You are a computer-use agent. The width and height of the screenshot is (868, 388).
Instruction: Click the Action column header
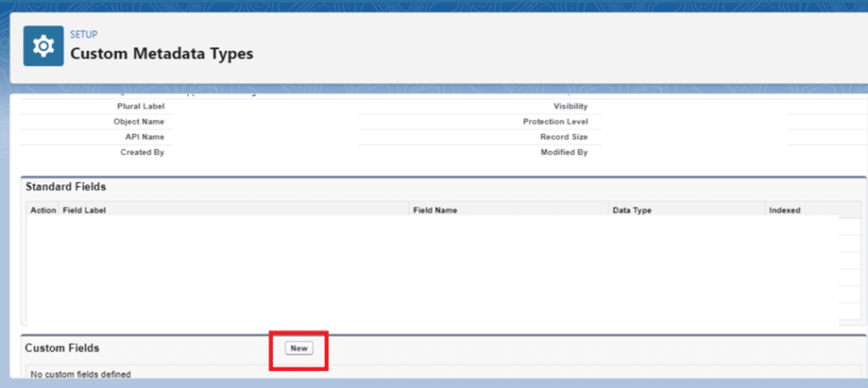[43, 210]
